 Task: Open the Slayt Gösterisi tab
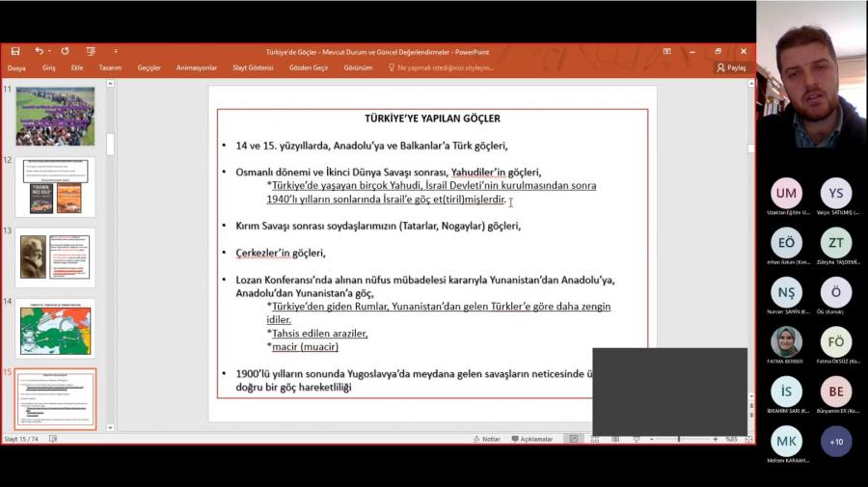tap(253, 68)
